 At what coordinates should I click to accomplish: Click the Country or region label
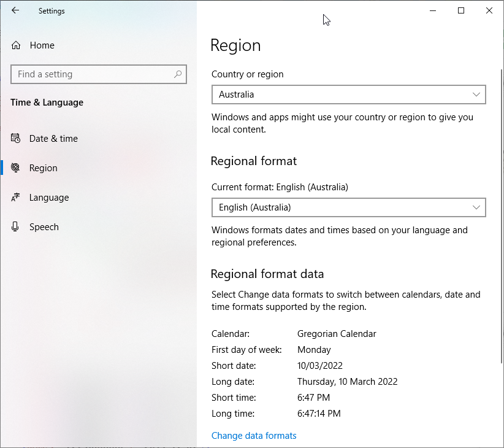coord(248,74)
